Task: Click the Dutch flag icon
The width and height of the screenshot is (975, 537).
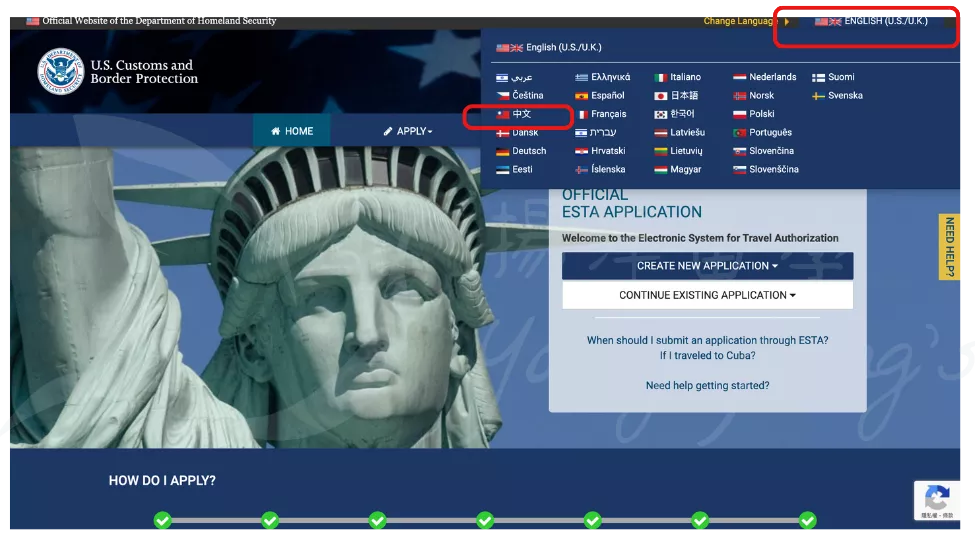Action: 739,78
